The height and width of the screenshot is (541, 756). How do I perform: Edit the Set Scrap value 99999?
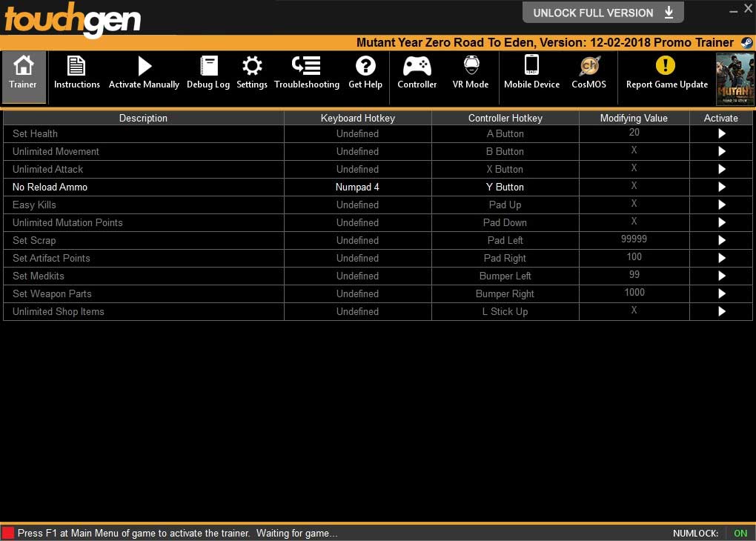(x=634, y=239)
